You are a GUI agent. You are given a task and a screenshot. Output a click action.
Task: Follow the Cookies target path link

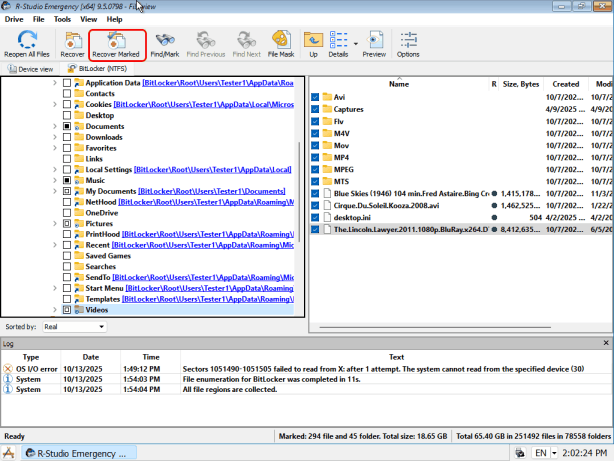click(x=204, y=105)
